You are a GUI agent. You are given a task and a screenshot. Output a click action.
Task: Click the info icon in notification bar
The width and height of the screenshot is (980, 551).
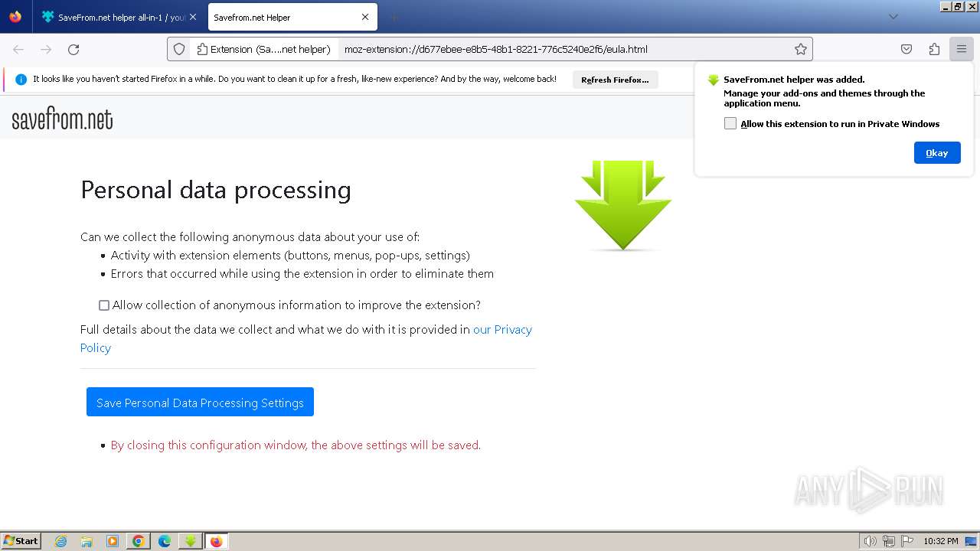21,79
